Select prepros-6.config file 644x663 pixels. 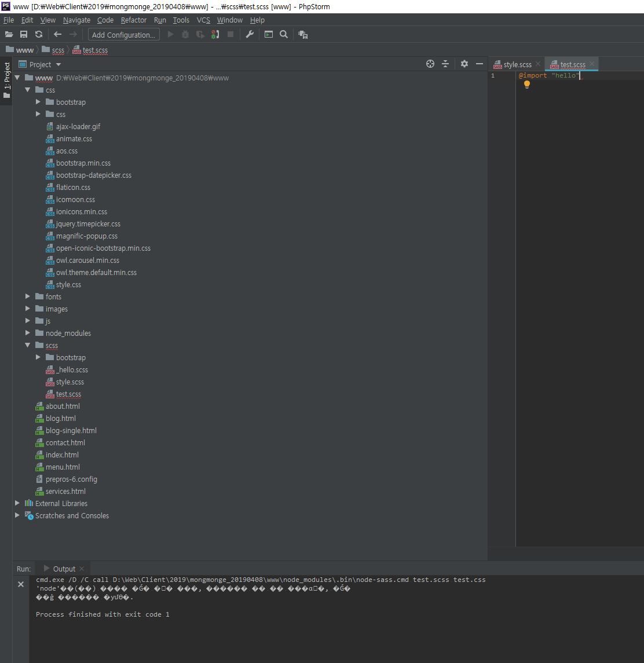point(71,479)
